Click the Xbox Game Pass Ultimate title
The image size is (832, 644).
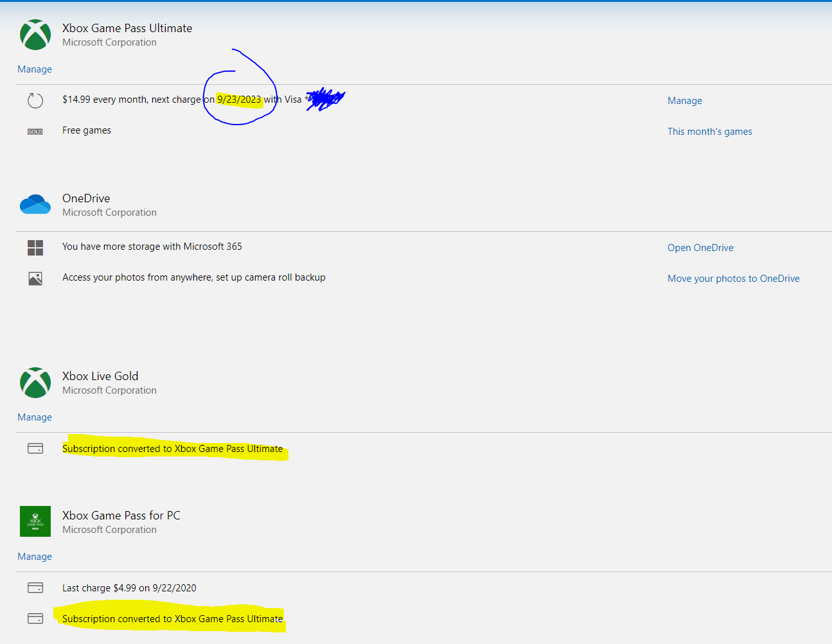[127, 28]
